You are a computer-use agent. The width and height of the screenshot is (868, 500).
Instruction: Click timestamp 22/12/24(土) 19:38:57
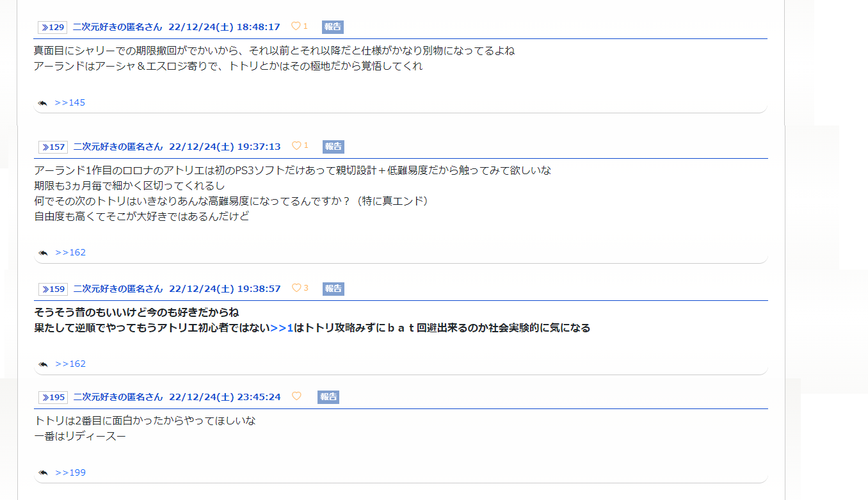tap(225, 289)
